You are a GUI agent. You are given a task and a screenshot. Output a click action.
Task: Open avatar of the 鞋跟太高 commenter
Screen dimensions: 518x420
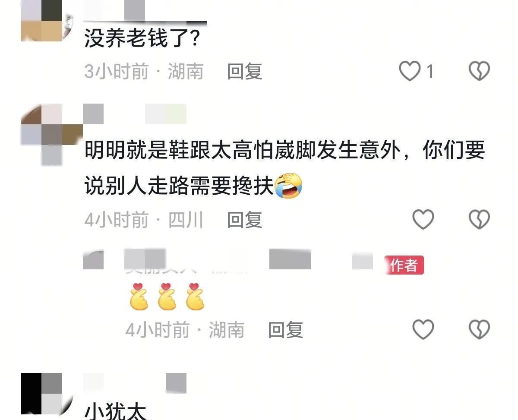coord(51,134)
